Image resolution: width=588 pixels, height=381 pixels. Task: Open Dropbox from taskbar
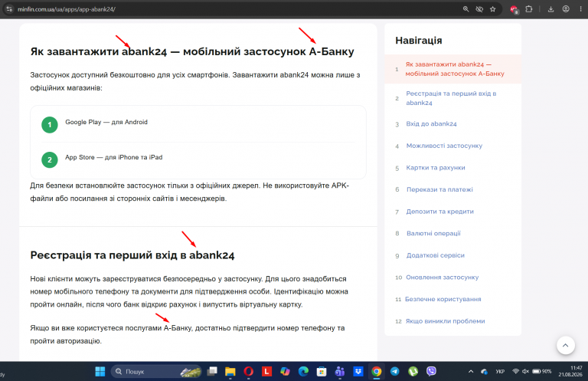click(358, 372)
